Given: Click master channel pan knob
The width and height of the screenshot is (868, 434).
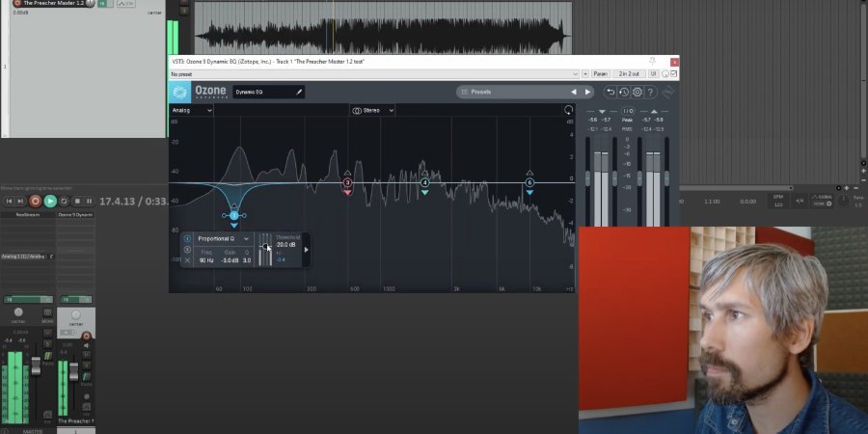Looking at the screenshot, I should coord(19,312).
